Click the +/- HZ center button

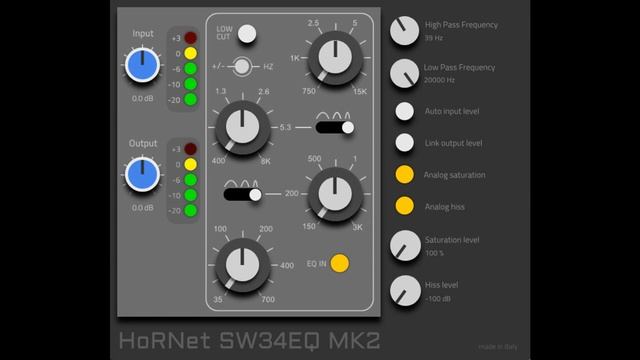[242, 67]
